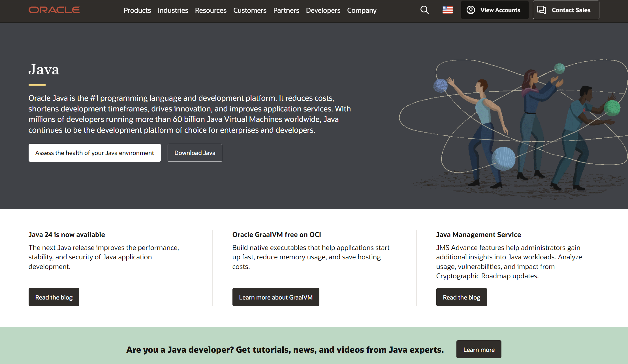Expand the Resources navigation menu
The width and height of the screenshot is (628, 364).
(210, 10)
